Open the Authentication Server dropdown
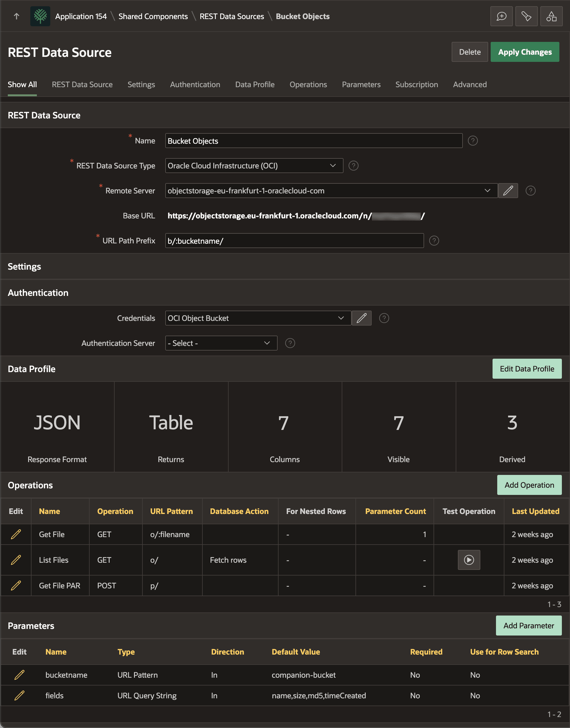This screenshot has width=570, height=728. tap(221, 343)
